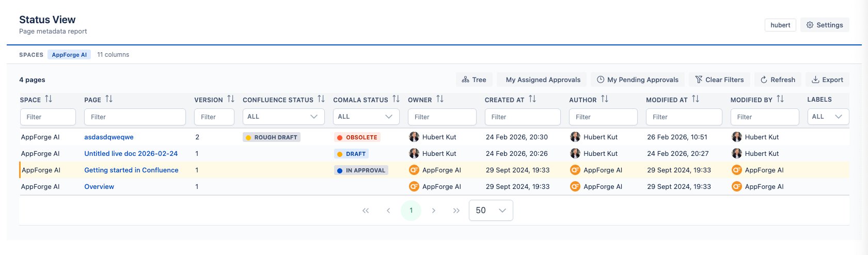Click OBSOLETE status badge

357,137
